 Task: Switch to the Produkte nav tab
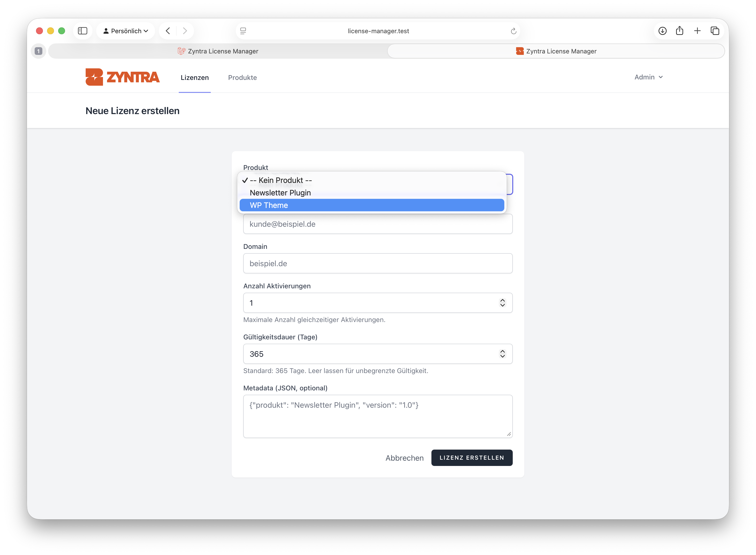pyautogui.click(x=242, y=77)
